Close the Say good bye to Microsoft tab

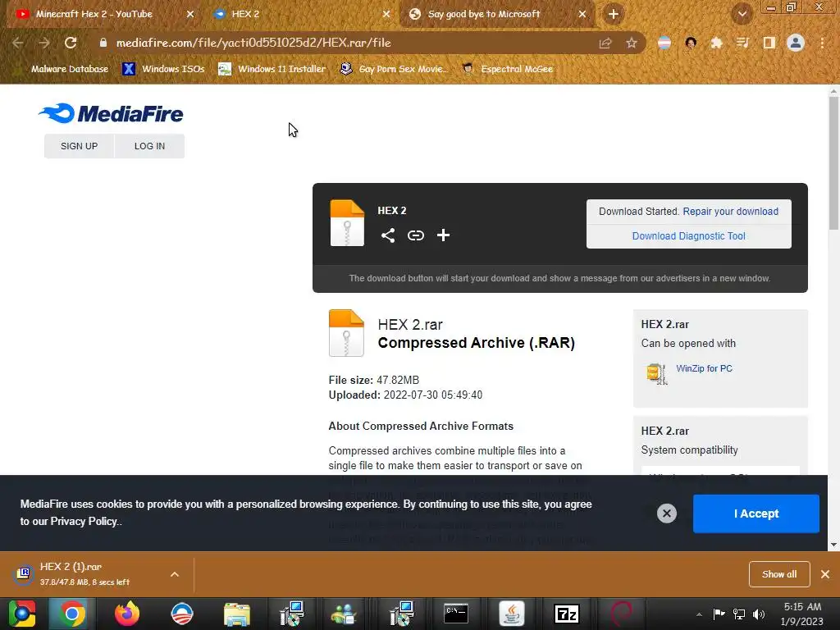click(x=582, y=14)
